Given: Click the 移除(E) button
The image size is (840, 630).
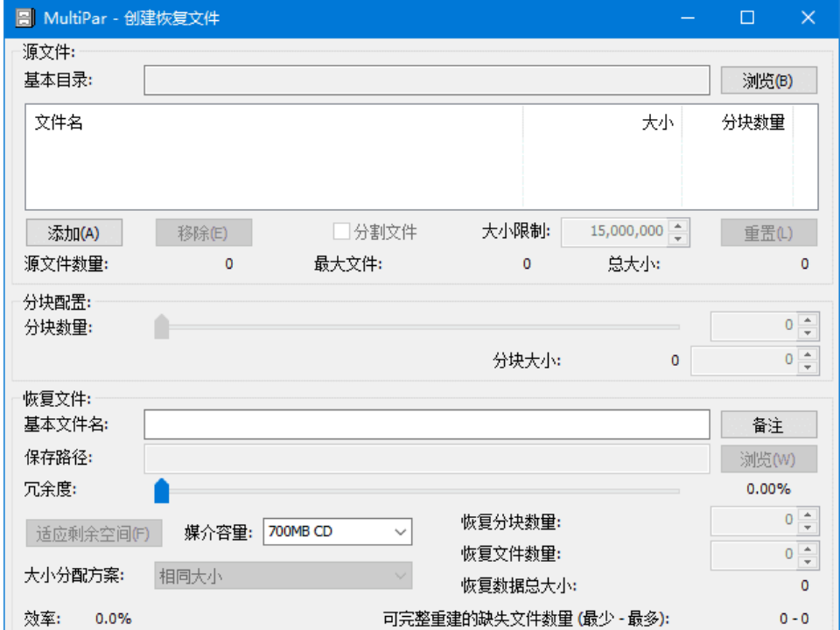Looking at the screenshot, I should coord(204,231).
